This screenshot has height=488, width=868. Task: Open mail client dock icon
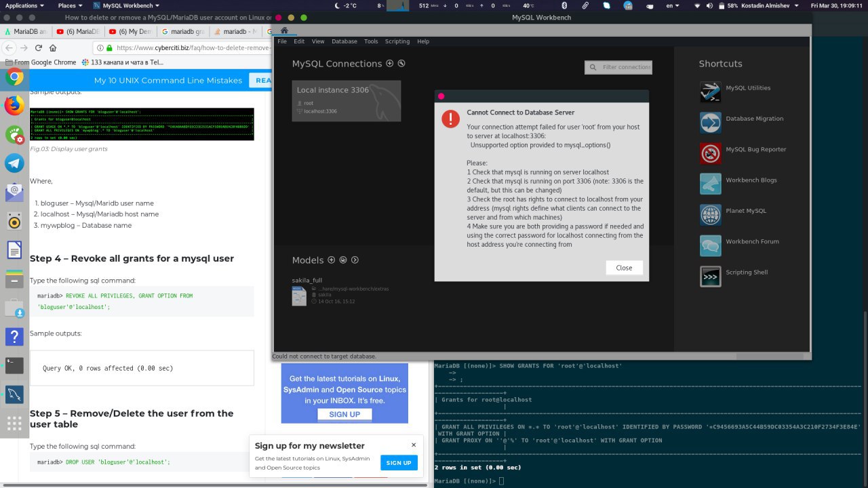14,192
